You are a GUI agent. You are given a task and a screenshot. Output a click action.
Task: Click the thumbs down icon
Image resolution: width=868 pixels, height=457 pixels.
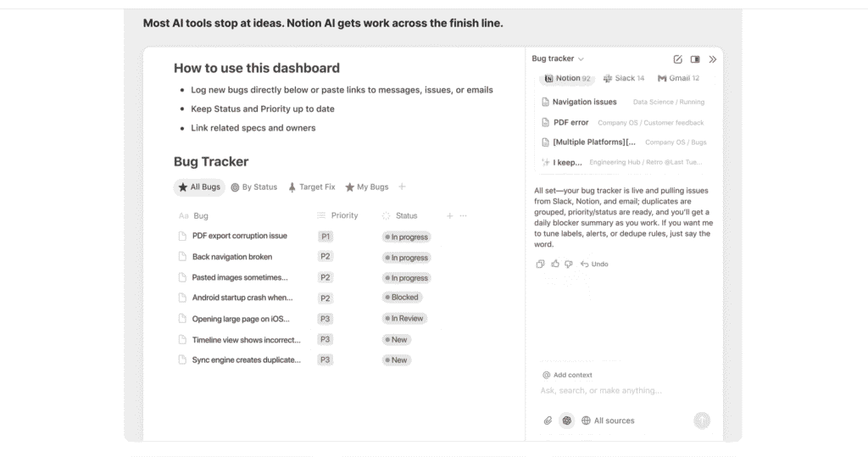point(569,264)
